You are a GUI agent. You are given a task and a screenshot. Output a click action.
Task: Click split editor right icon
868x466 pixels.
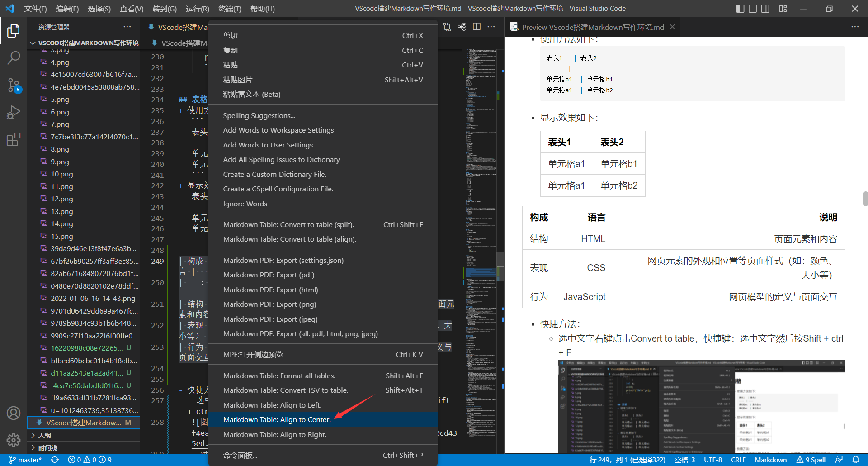(476, 27)
